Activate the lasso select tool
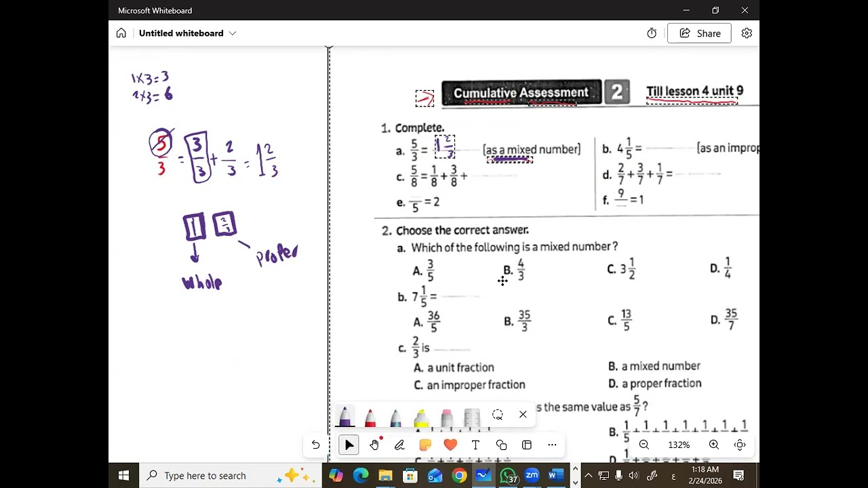This screenshot has width=868, height=488. [498, 415]
